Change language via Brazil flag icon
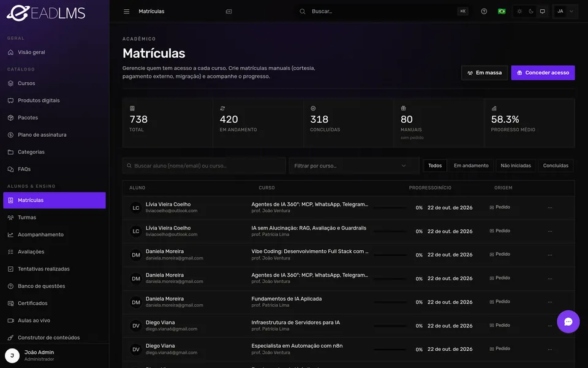588x368 pixels. point(502,11)
